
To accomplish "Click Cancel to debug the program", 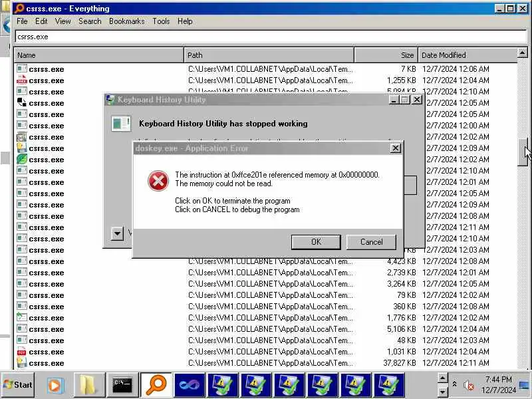I will [x=371, y=242].
